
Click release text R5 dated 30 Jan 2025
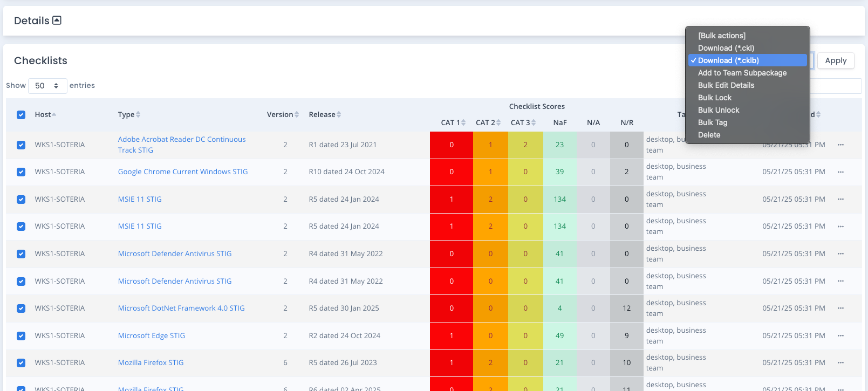(344, 308)
